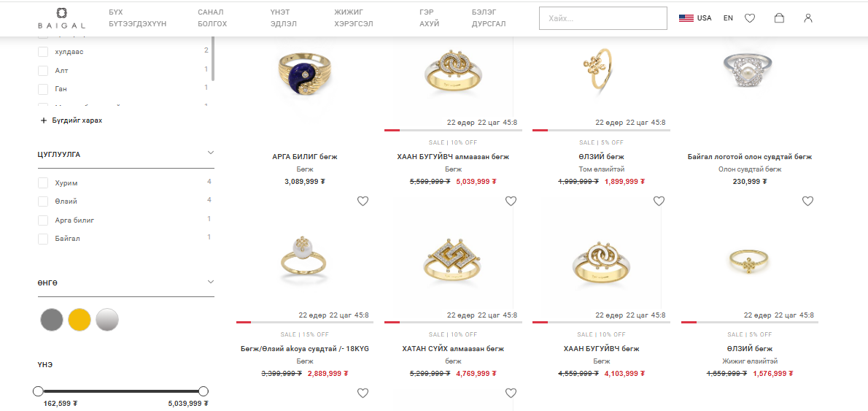Viewport: 868px width, 411px height.
Task: Add the Жижиг өлзийтэй ӨЛЗИЙ бөгж to wishlist
Action: 807,201
